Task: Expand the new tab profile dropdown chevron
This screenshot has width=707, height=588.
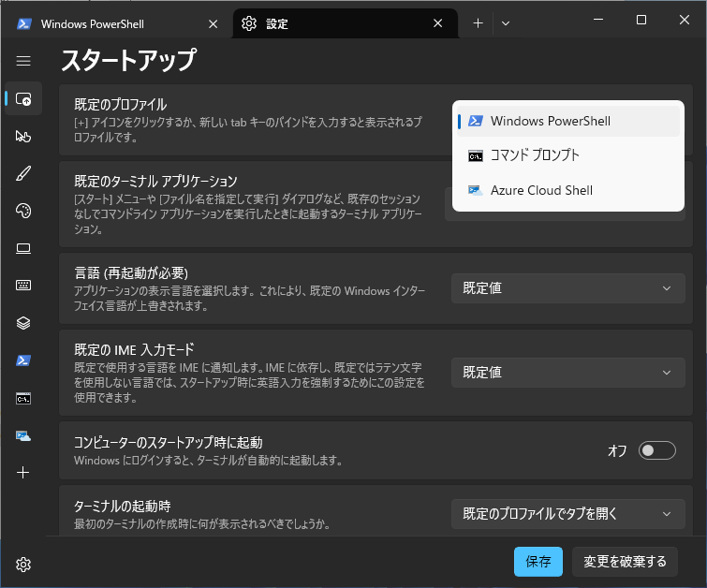Action: 506,23
